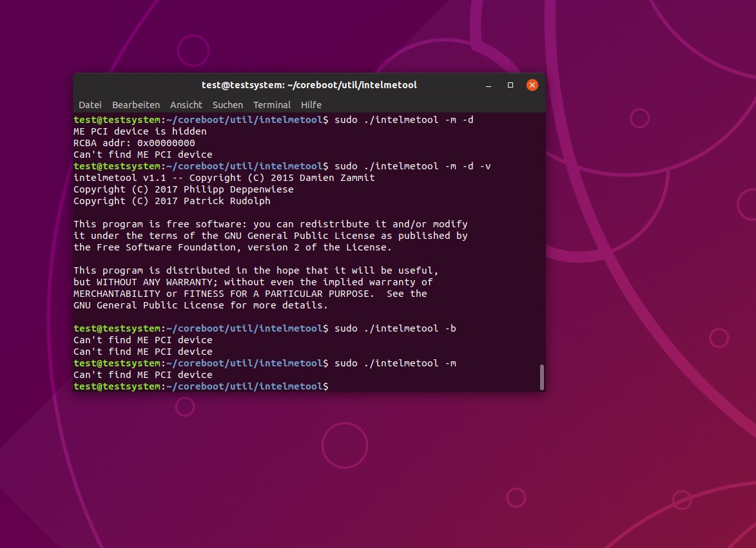Viewport: 756px width, 548px height.
Task: Open the Suchen menu
Action: [x=228, y=105]
